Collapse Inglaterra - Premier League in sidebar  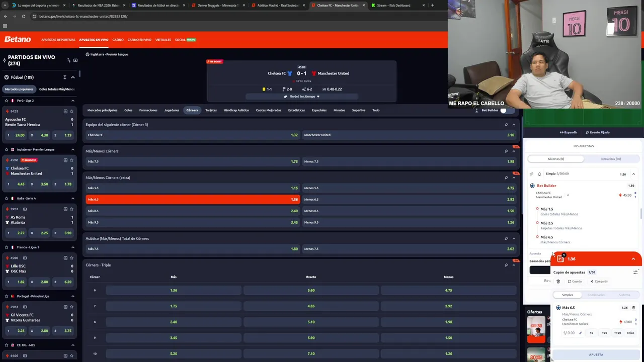point(72,149)
